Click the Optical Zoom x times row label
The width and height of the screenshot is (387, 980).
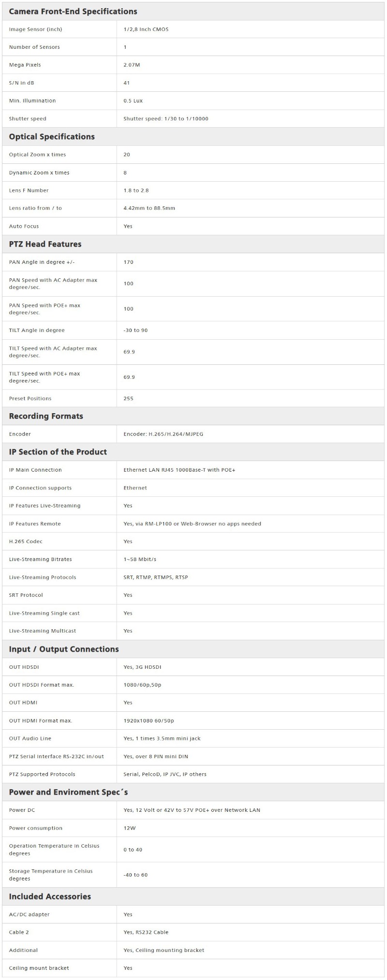(37, 155)
